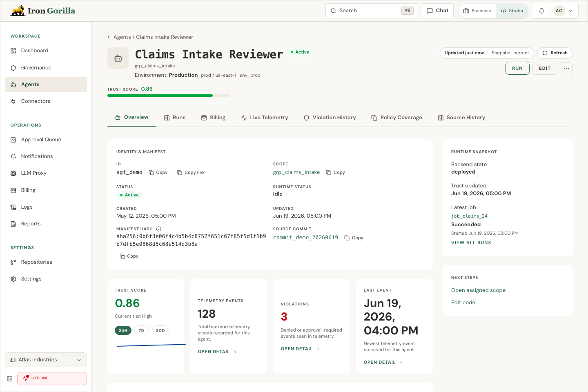Viewport: 588px width, 392px height.
Task: Select the 7D trust score range
Action: pyautogui.click(x=141, y=330)
